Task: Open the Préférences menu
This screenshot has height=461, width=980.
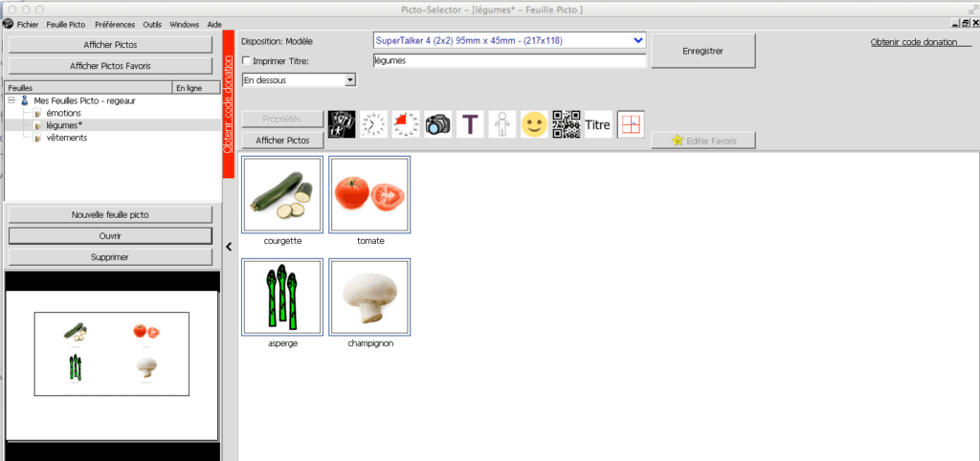Action: [x=115, y=24]
